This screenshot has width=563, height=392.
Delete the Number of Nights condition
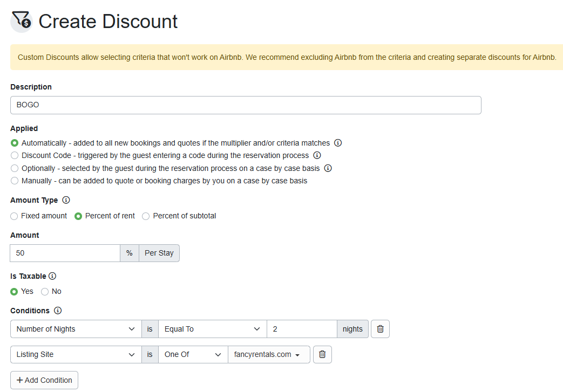380,329
